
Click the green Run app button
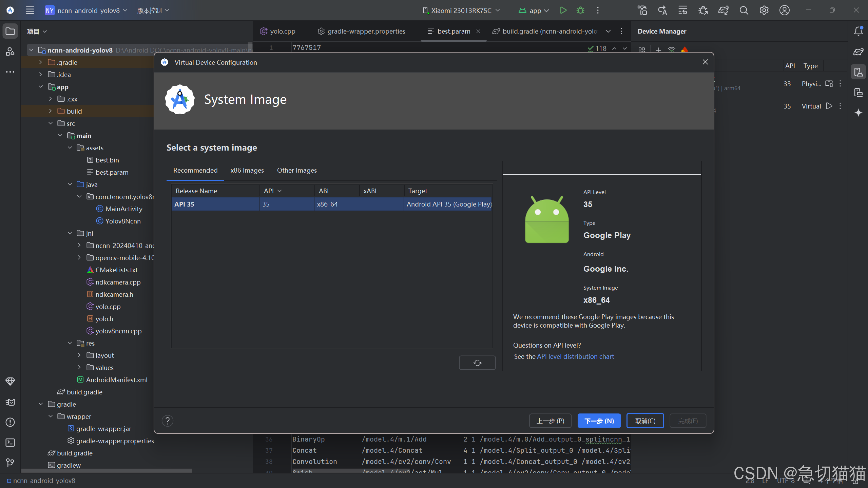pyautogui.click(x=563, y=10)
